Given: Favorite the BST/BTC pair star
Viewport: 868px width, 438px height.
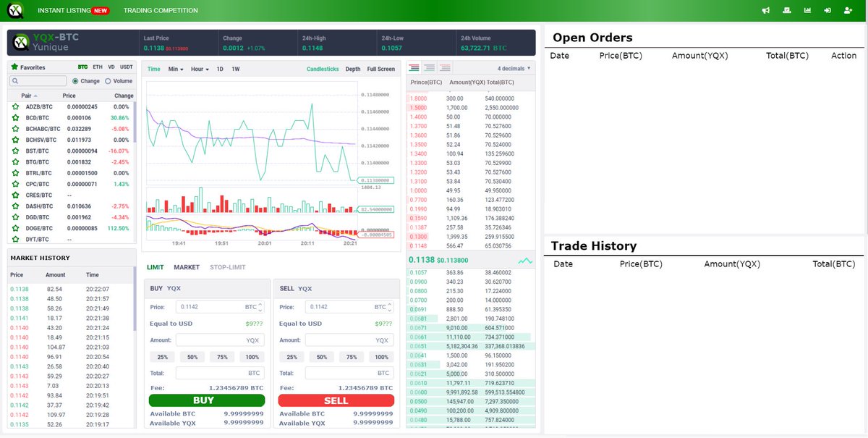Looking at the screenshot, I should click(x=15, y=151).
